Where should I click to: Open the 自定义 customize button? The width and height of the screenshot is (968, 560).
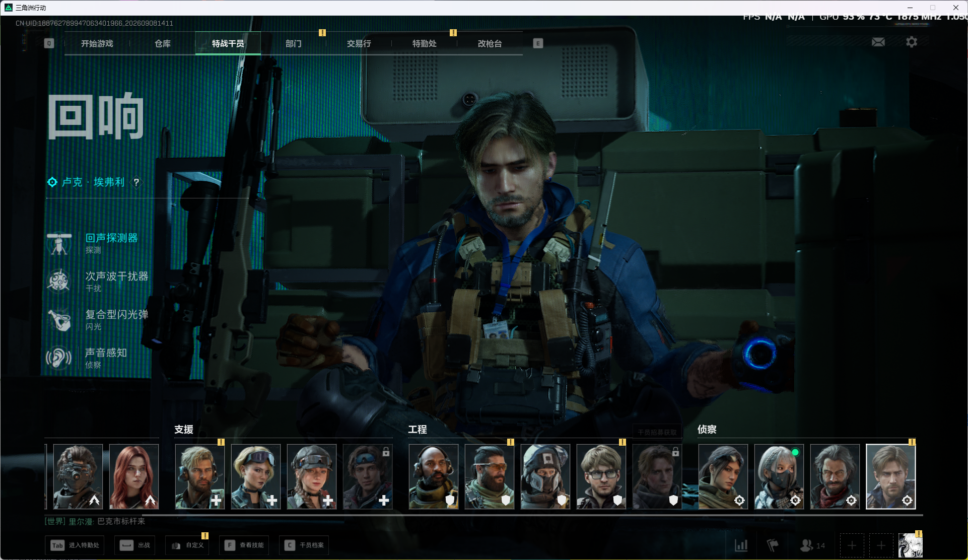point(187,545)
